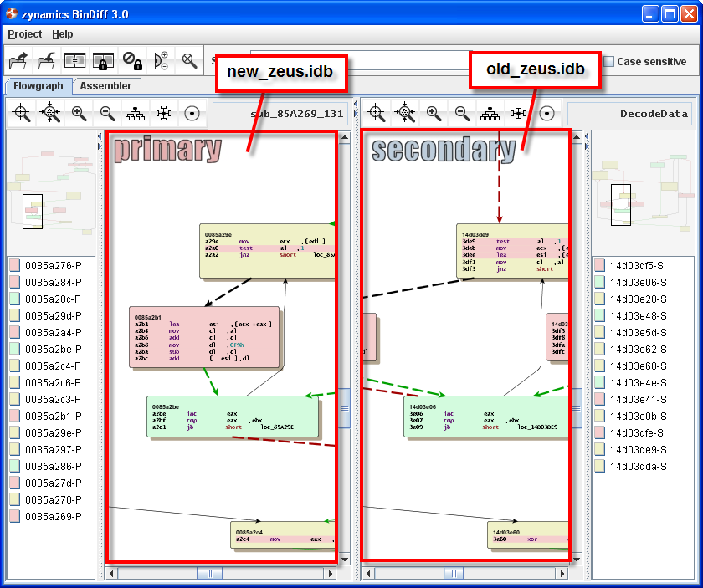Zoom in on the primary flowgraph
Image resolution: width=703 pixels, height=588 pixels.
[x=79, y=114]
